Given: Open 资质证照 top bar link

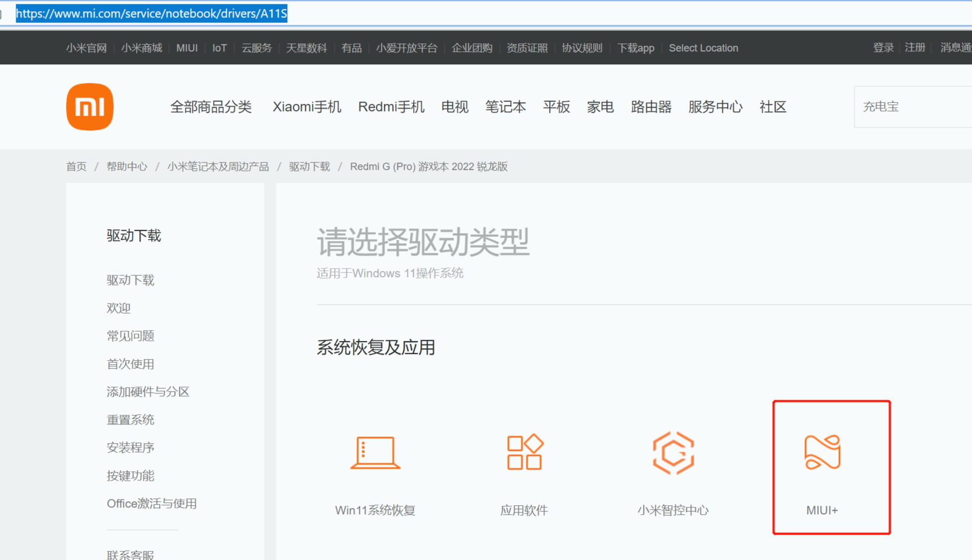Looking at the screenshot, I should [x=527, y=48].
